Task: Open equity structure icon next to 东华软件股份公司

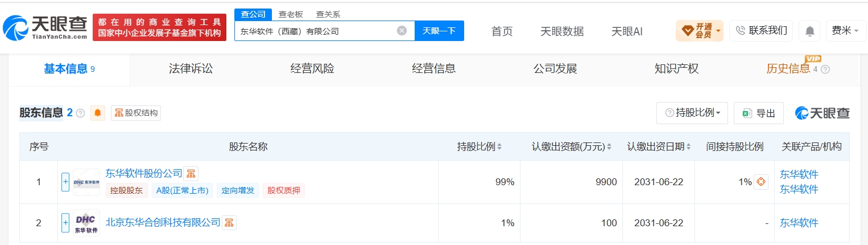Action: click(191, 174)
